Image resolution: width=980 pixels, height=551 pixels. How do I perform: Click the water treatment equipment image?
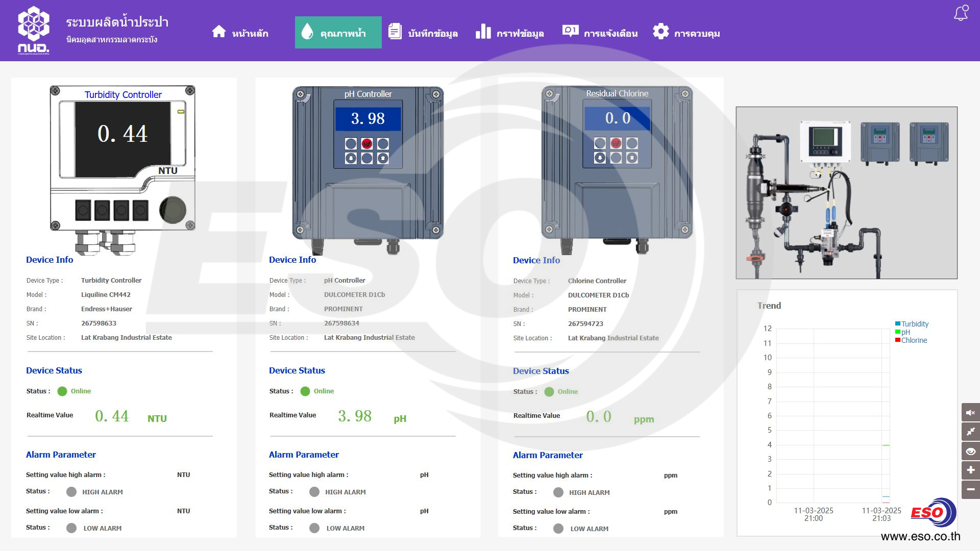tap(846, 193)
